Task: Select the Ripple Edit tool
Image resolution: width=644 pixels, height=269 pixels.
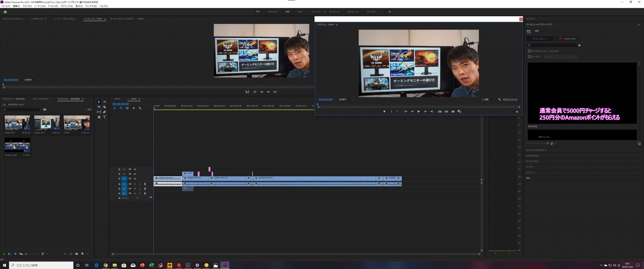Action: coord(99,107)
